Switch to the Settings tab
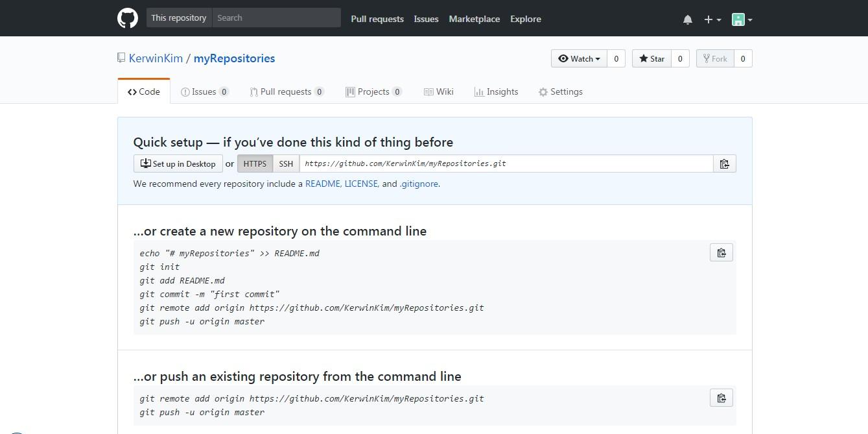868x434 pixels. (x=561, y=91)
